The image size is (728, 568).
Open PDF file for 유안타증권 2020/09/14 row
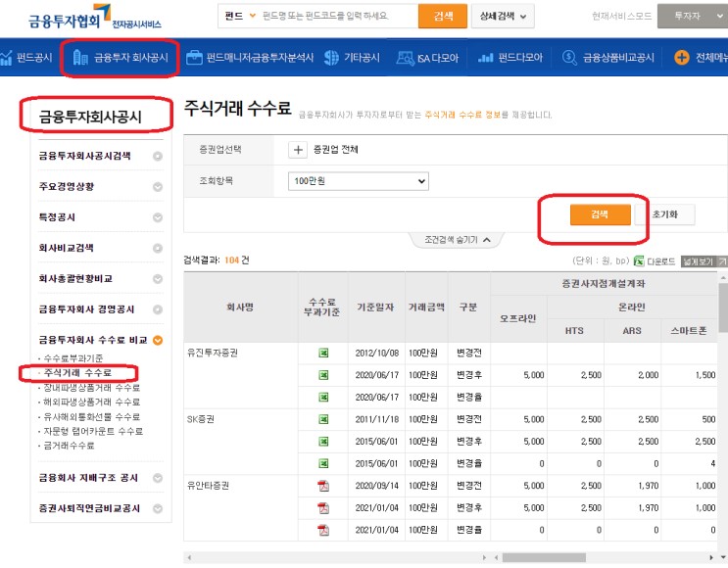point(323,486)
